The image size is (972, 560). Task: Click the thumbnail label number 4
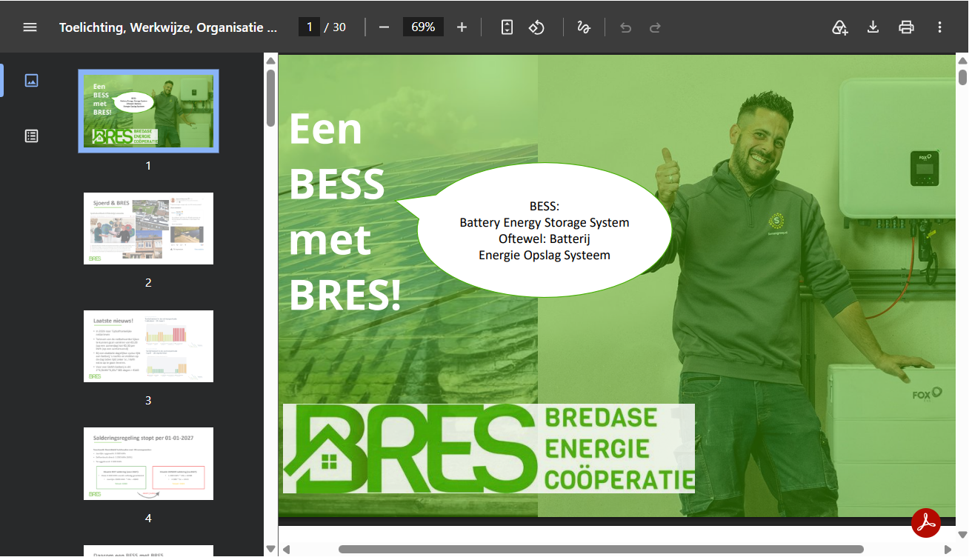[148, 518]
